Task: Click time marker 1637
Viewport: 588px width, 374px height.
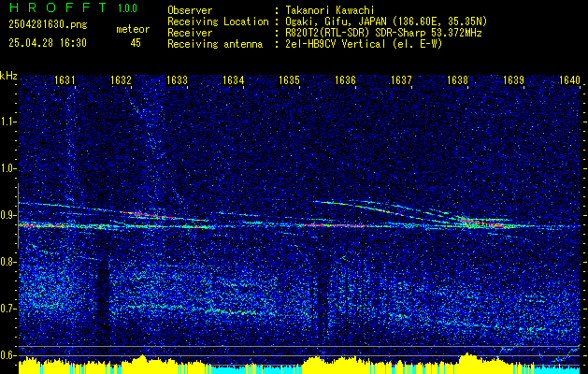Action: point(402,79)
